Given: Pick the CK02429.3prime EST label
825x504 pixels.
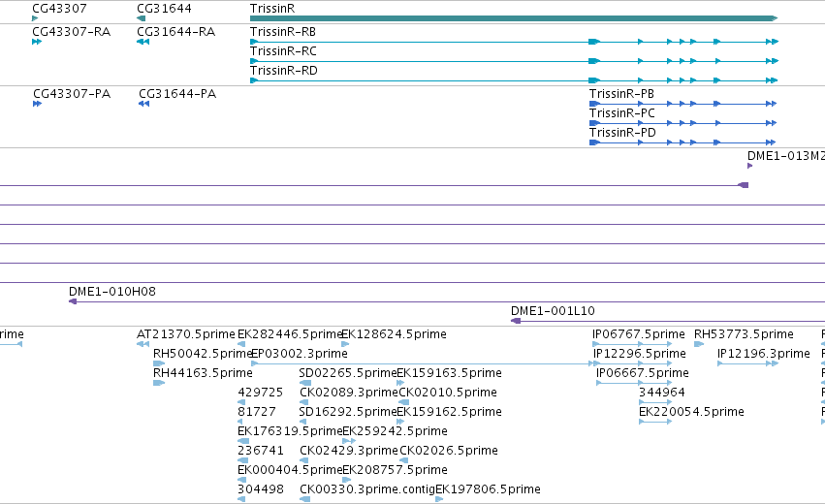Looking at the screenshot, I should pos(349,452).
